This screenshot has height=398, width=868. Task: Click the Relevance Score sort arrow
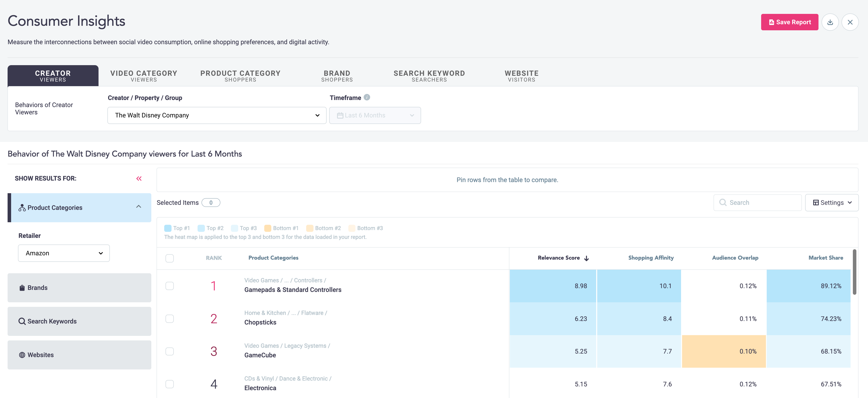586,258
